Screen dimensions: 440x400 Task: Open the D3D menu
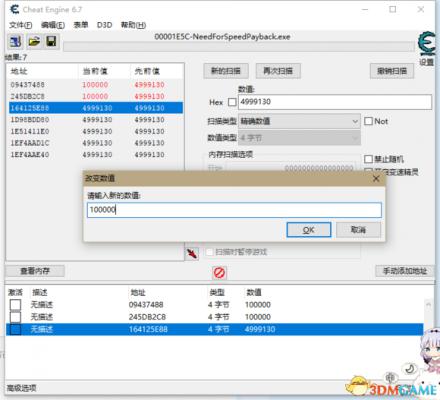104,25
